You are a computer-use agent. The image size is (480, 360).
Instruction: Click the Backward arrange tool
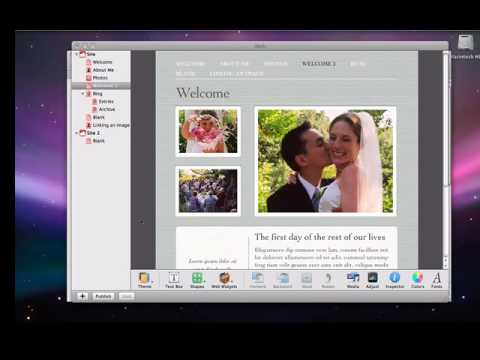(282, 280)
